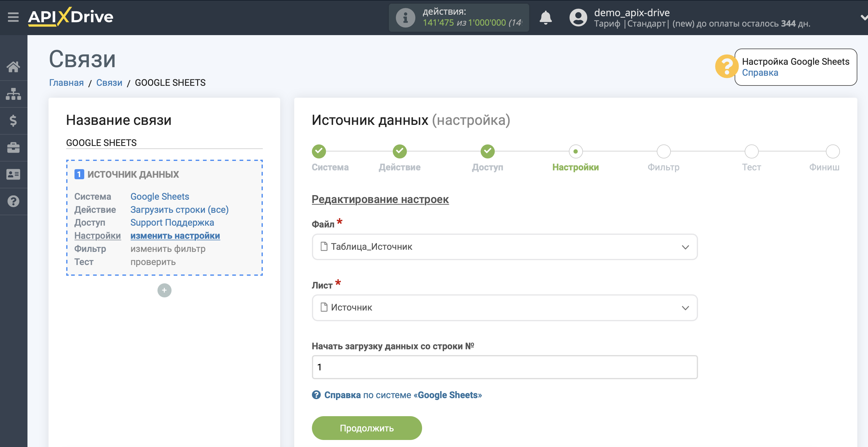Viewport: 868px width, 447px height.
Task: Click the connection name field GOOGLE SHEETS
Action: tap(164, 143)
